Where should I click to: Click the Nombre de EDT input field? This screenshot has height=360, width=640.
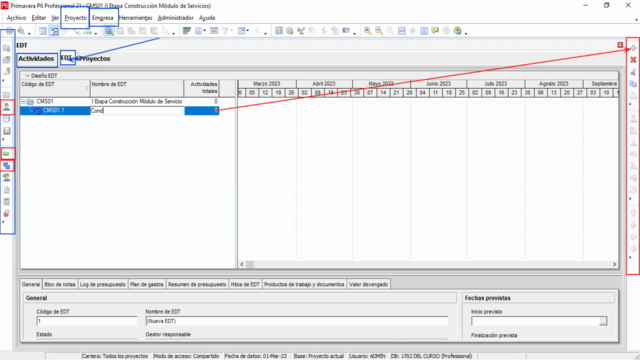(x=297, y=321)
